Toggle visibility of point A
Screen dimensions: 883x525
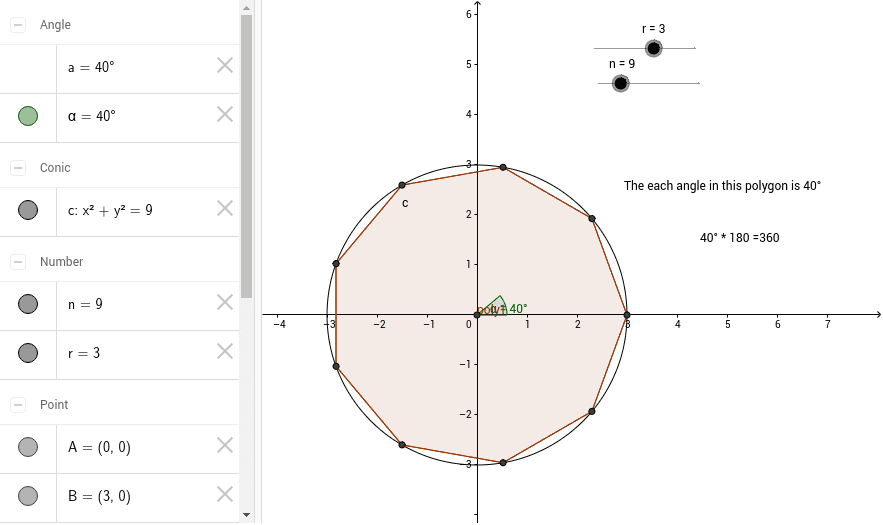pos(28,447)
